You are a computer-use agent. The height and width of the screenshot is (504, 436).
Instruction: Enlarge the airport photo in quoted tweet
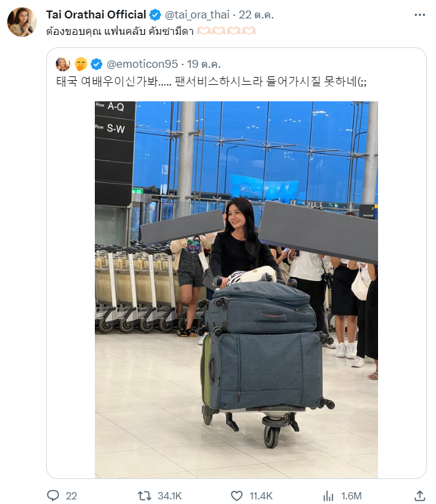tap(236, 290)
